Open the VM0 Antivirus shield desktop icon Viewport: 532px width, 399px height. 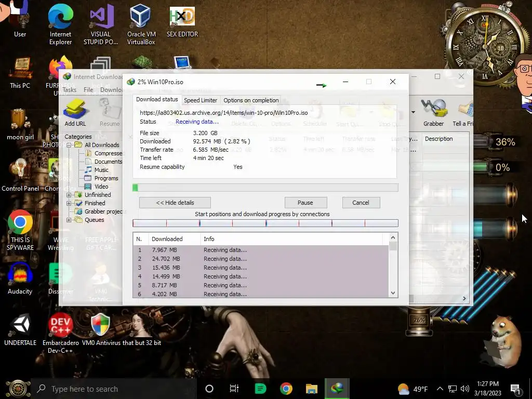[x=101, y=330]
